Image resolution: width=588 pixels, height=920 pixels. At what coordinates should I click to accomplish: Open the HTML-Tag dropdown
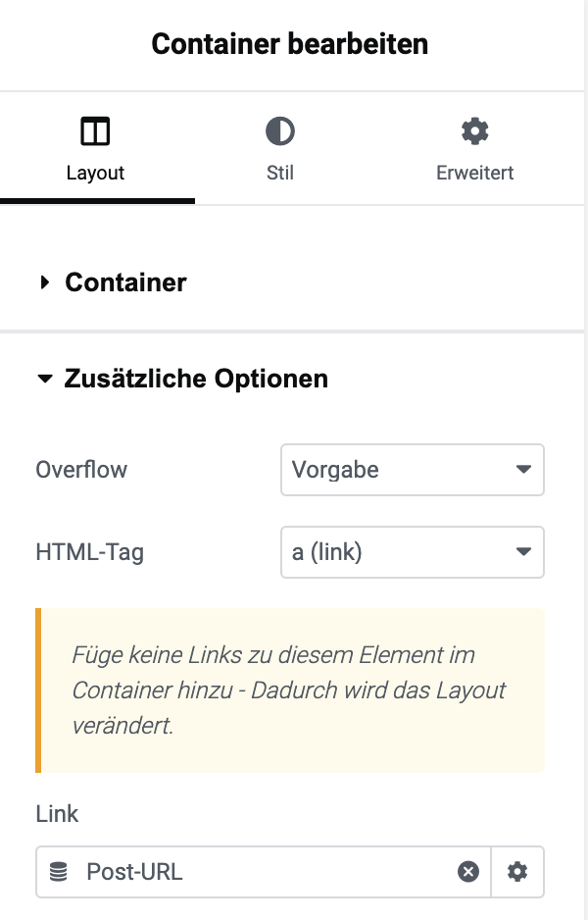[413, 552]
